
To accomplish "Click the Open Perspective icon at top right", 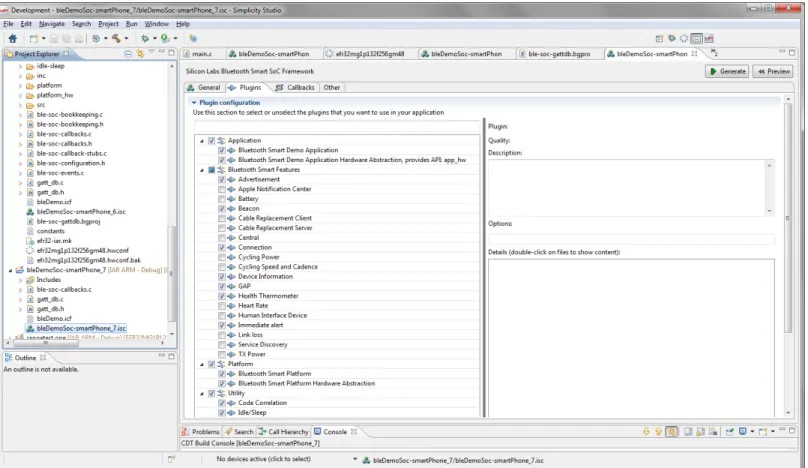I will [x=659, y=39].
